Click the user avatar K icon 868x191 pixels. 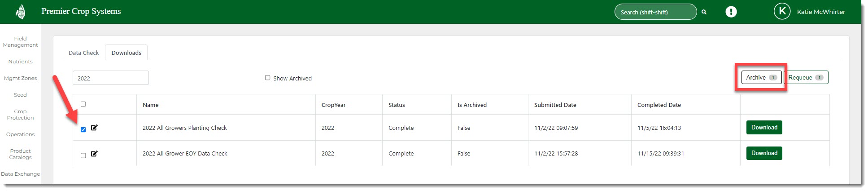click(x=782, y=12)
